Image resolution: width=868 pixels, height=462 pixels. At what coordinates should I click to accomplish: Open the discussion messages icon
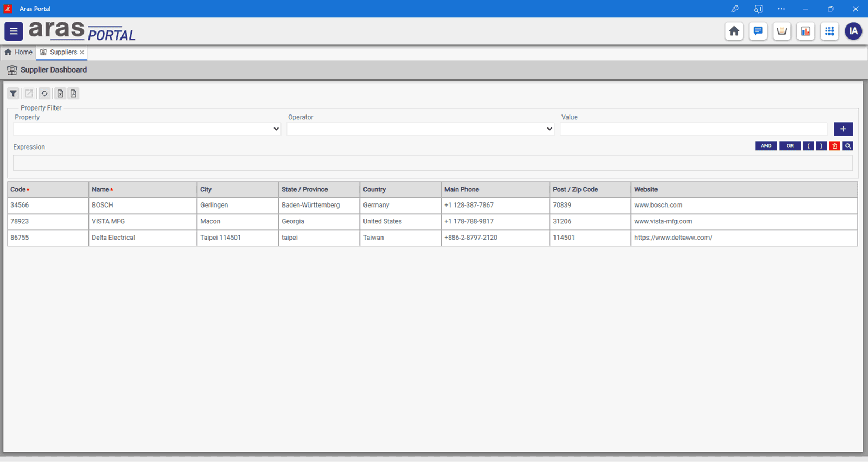tap(758, 31)
